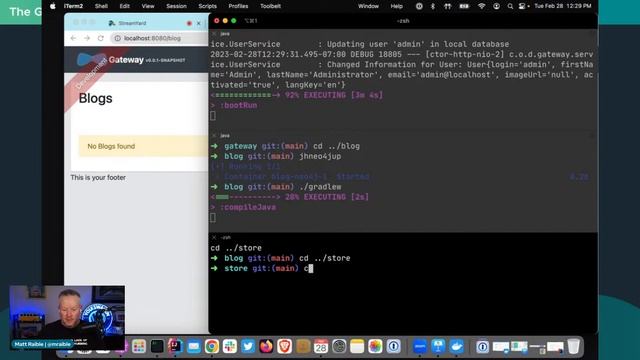640x360 pixels.
Task: Click the Gateway logo link in navbar
Action: point(131,60)
